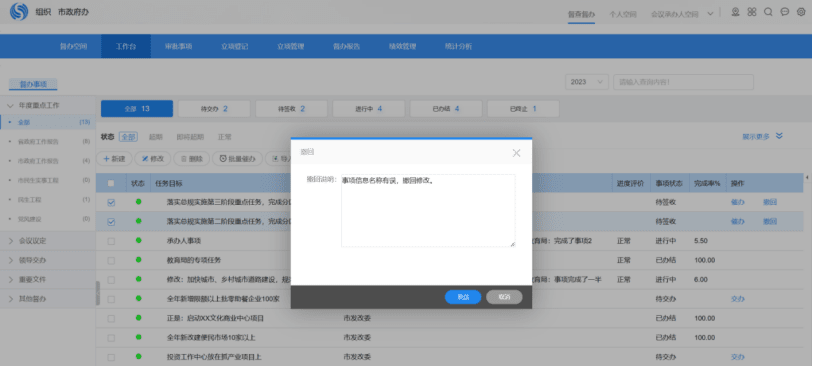Screen dimensions: 813x366
Task: Click the 批量催办 clock toolbar button
Action: [237, 159]
